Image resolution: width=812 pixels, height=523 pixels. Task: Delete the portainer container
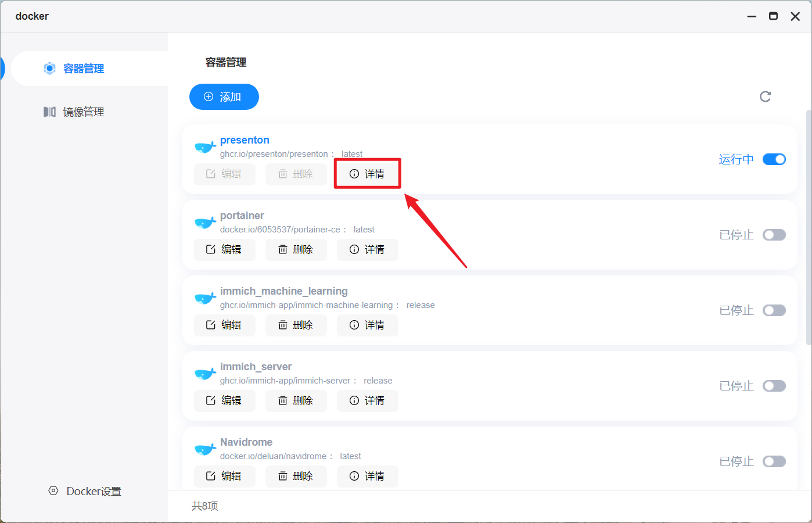(296, 249)
